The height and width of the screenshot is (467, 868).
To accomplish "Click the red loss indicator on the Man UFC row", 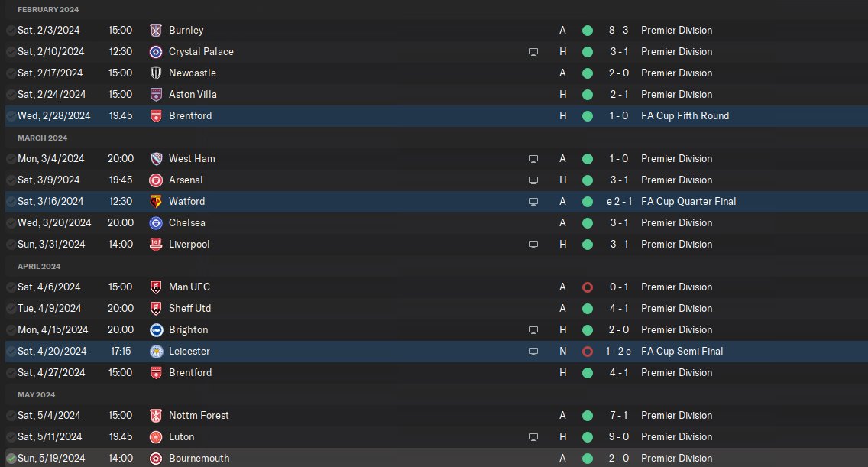I will [x=587, y=287].
